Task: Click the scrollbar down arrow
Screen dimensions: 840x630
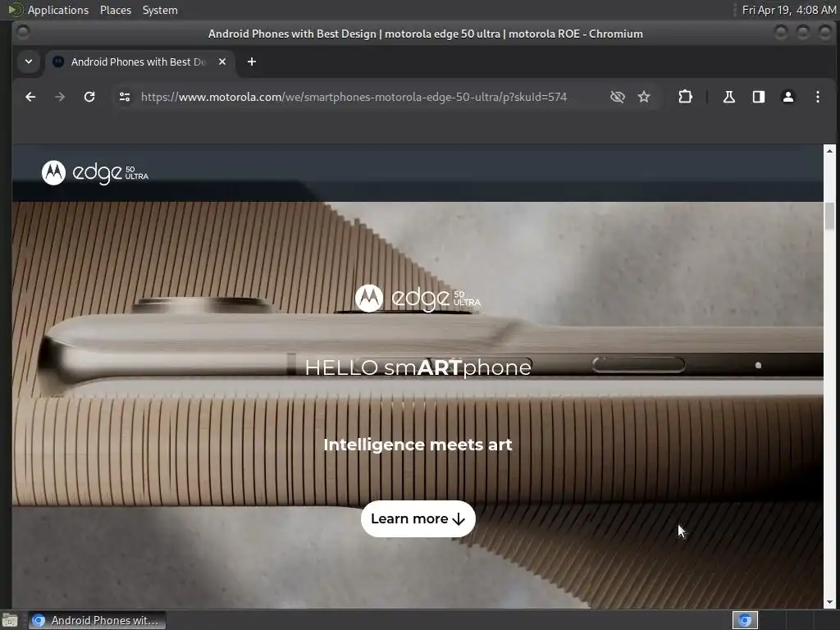Action: click(x=829, y=602)
